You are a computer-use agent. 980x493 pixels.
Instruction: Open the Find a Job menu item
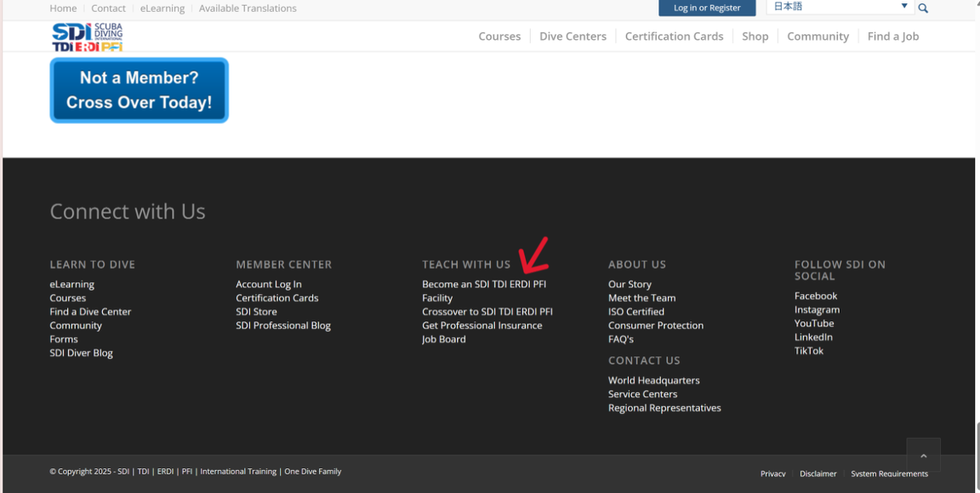(x=892, y=37)
